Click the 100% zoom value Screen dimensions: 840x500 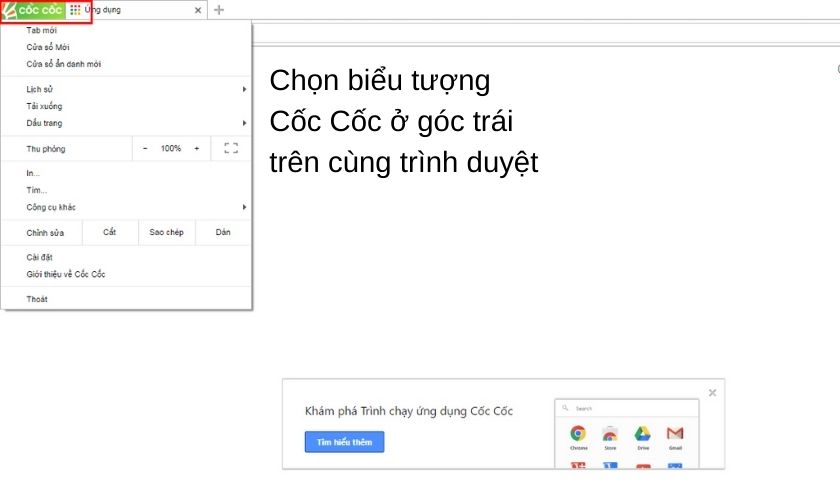pyautogui.click(x=171, y=148)
